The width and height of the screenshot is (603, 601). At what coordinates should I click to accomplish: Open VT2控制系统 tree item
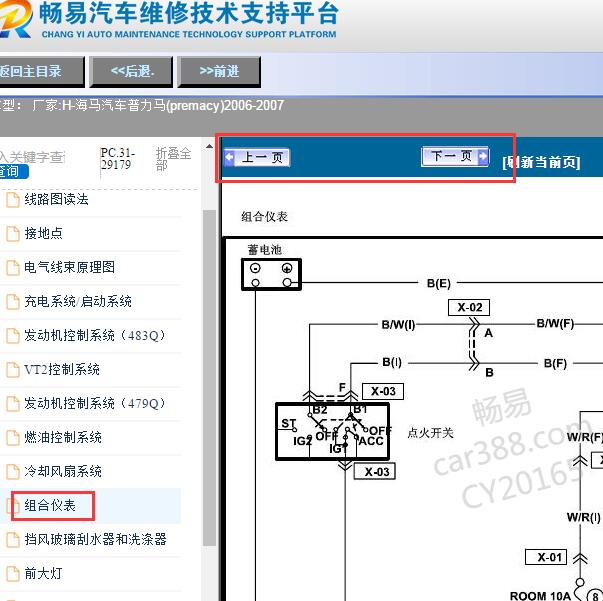click(62, 369)
